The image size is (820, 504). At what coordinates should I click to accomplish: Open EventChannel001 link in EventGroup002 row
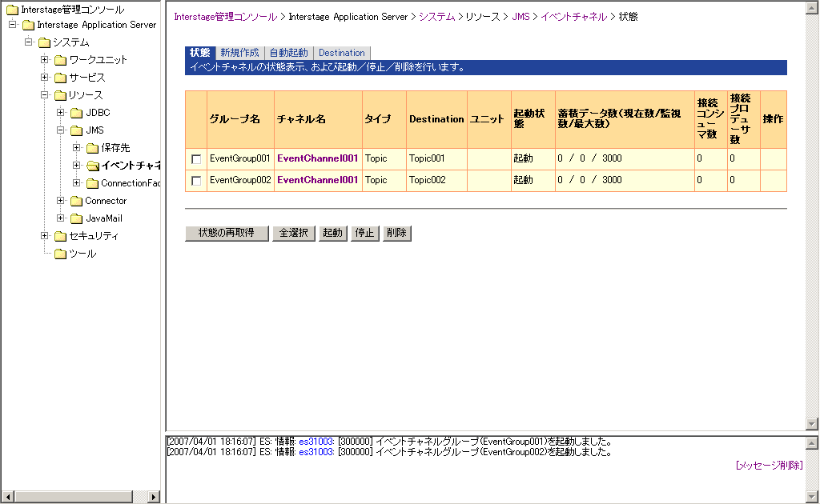[x=317, y=180]
